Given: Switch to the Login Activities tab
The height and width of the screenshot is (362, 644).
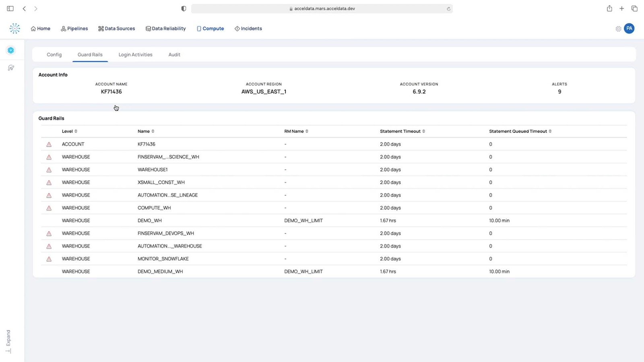Looking at the screenshot, I should pos(135,55).
